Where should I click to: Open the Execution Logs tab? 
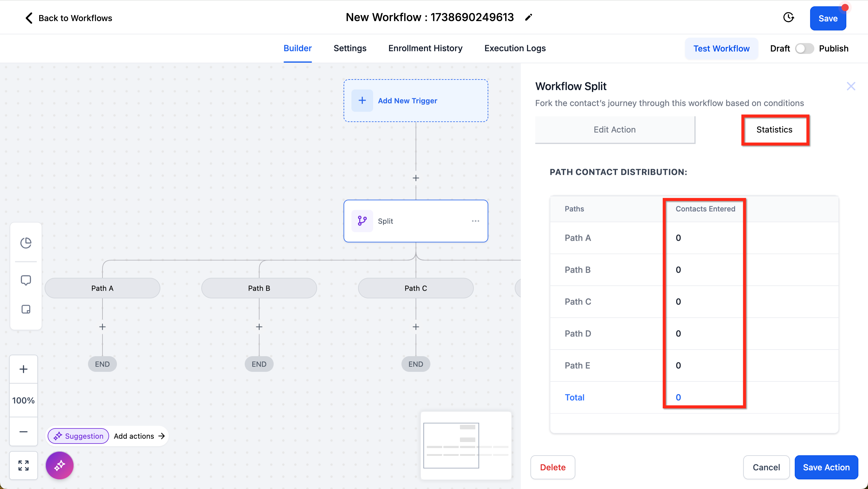pyautogui.click(x=515, y=49)
